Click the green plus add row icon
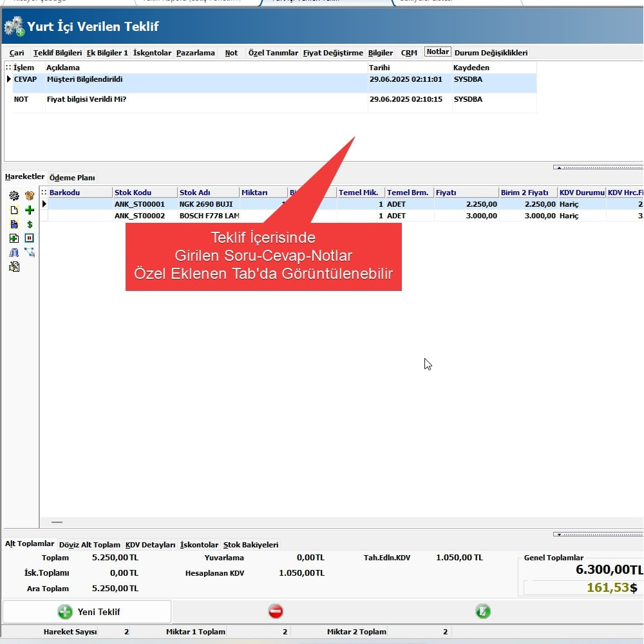Viewport: 644px width, 644px height. coord(30,210)
